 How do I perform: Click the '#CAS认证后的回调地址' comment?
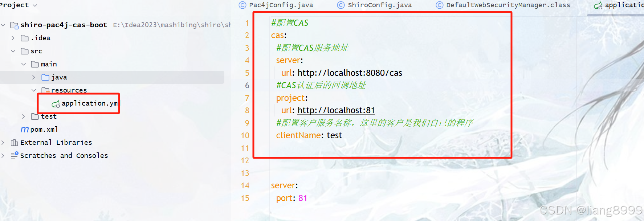point(321,85)
